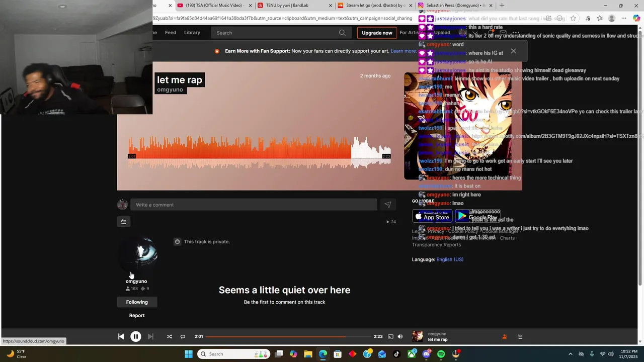
Task: Send the comment with the paper-plane icon
Action: point(387,205)
